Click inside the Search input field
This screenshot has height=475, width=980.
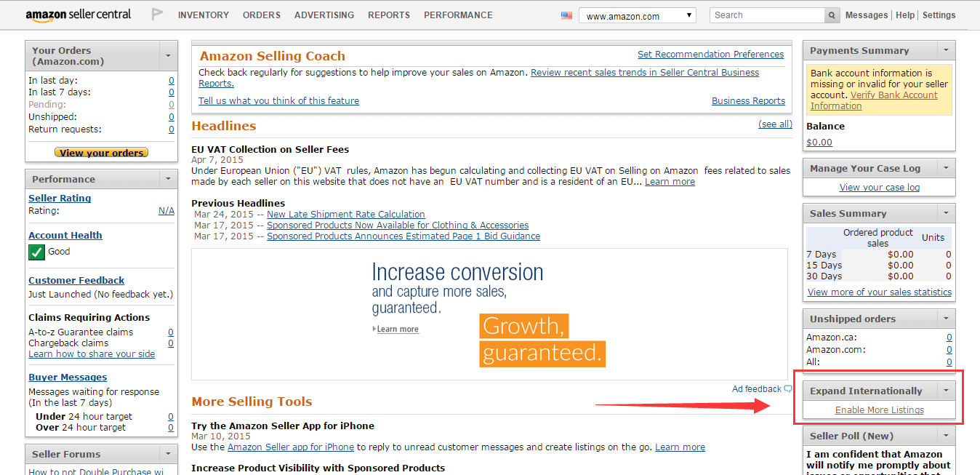[x=763, y=15]
